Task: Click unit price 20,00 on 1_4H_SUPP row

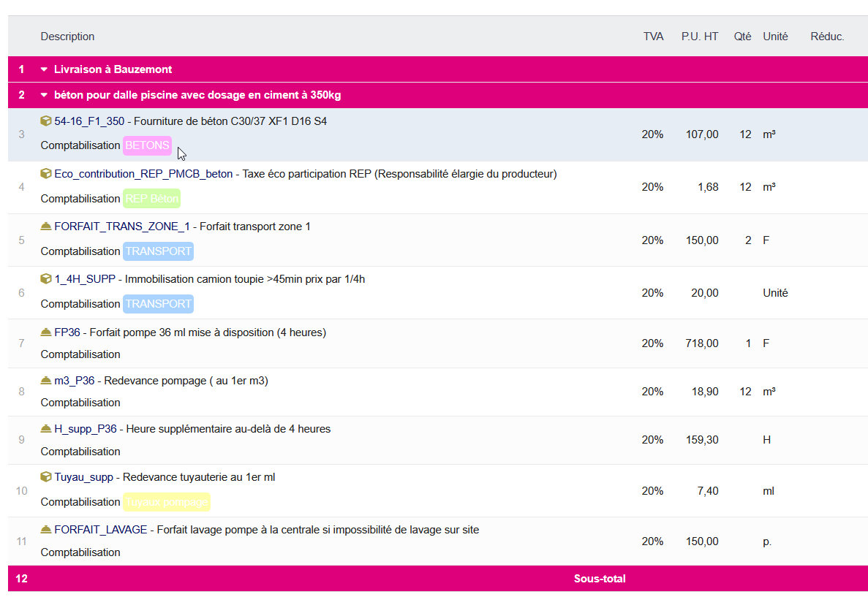Action: pyautogui.click(x=705, y=293)
